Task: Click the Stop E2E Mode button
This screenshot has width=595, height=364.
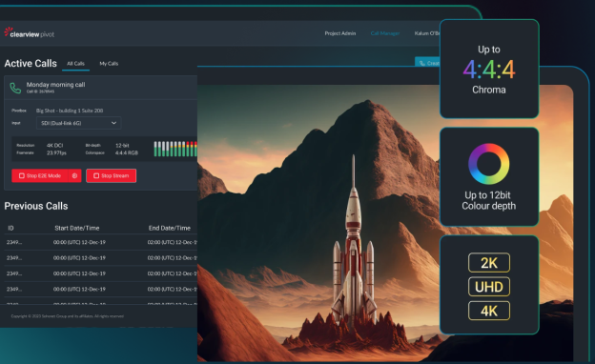Action: tap(40, 175)
